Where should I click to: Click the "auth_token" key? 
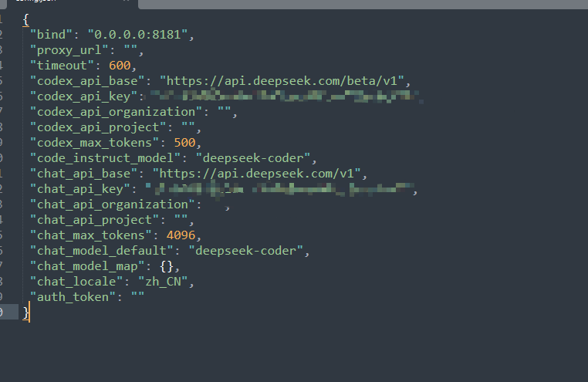(x=73, y=297)
